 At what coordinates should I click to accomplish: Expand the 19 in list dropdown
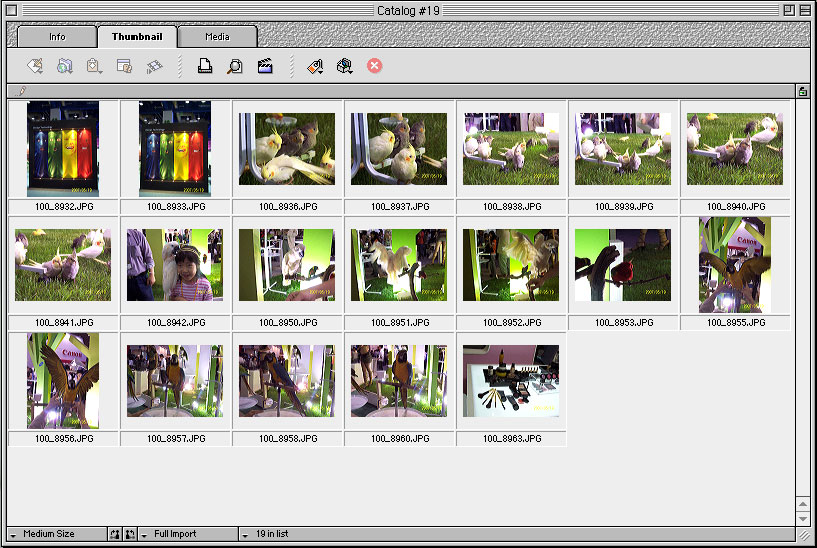coord(270,534)
